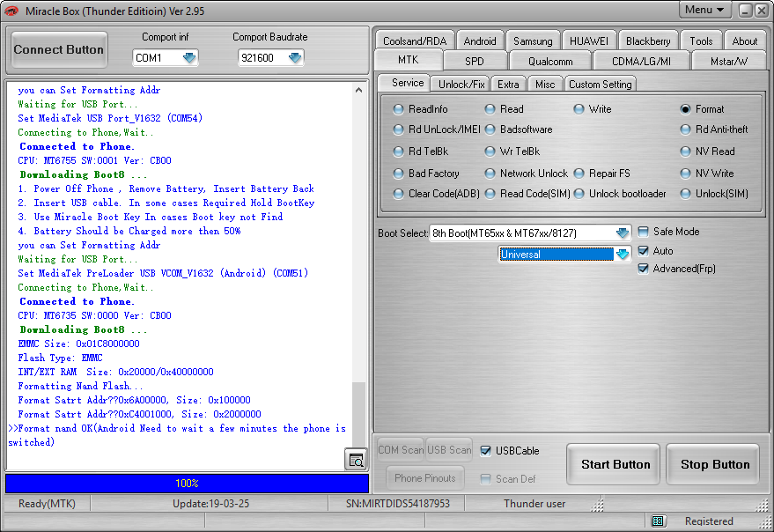Open the Unlock/Fix sub-tab

tap(461, 84)
